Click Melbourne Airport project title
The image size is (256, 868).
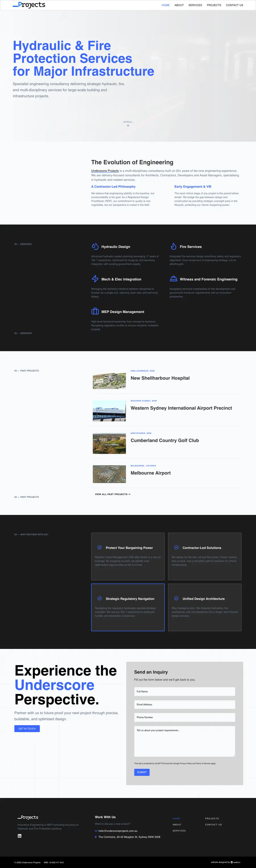[151, 473]
